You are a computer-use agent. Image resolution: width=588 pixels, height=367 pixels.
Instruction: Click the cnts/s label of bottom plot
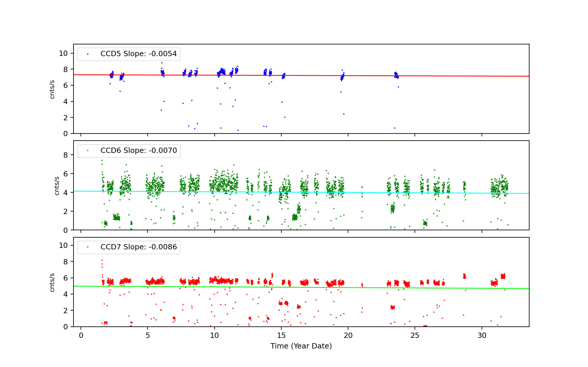52,282
